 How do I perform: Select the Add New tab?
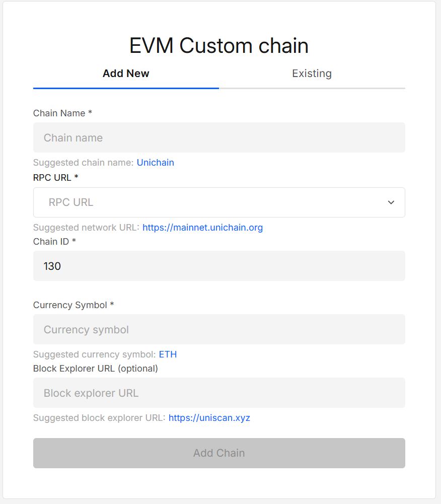tap(126, 74)
